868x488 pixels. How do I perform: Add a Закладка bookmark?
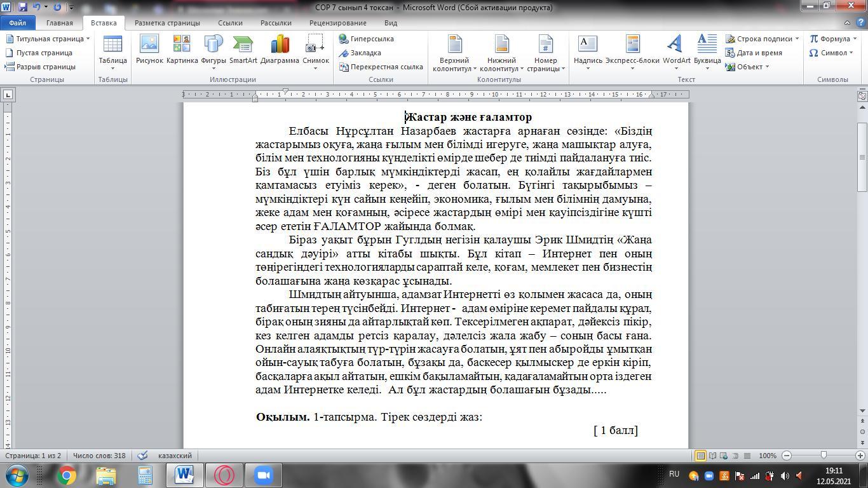pyautogui.click(x=360, y=53)
